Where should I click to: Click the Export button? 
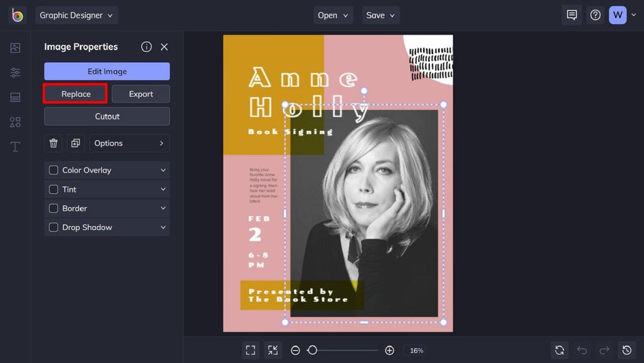pos(141,94)
